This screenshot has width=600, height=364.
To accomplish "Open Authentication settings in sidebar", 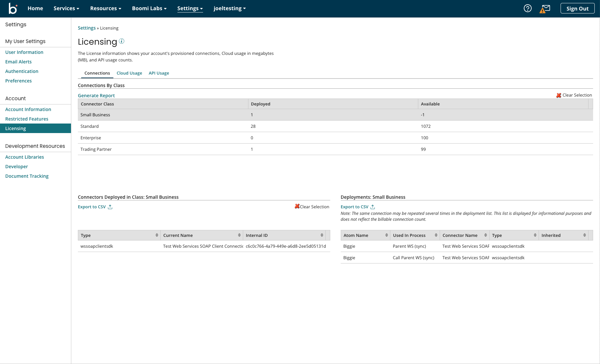I will point(22,71).
